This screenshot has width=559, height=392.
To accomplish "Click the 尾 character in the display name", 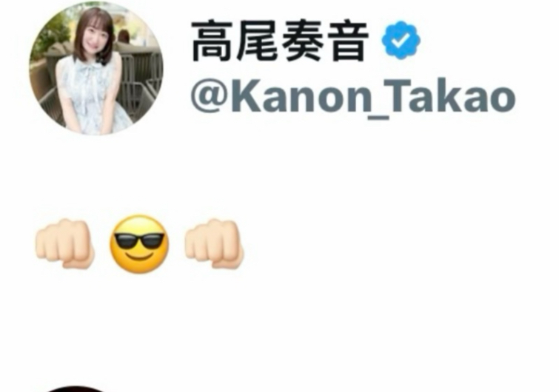I will tap(258, 41).
